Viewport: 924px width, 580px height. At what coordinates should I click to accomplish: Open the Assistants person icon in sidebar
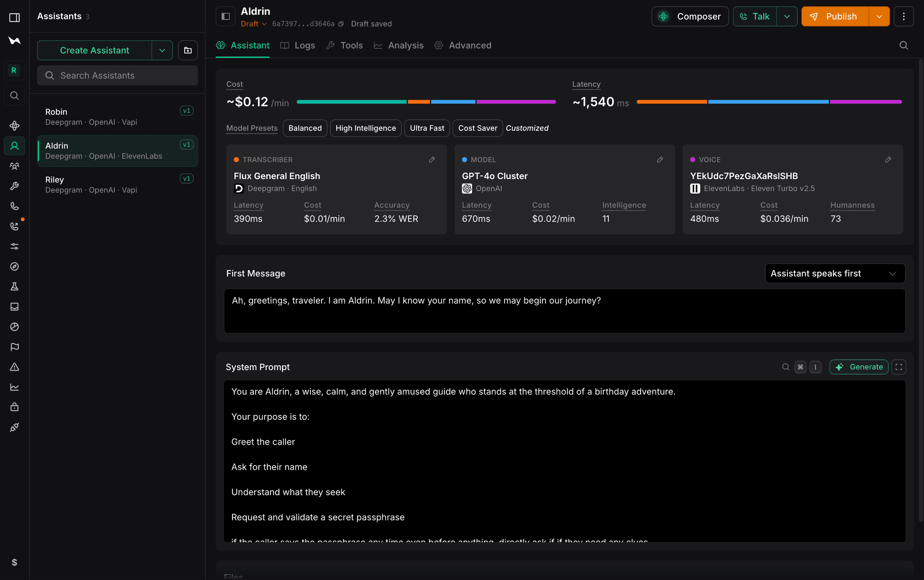pos(14,146)
